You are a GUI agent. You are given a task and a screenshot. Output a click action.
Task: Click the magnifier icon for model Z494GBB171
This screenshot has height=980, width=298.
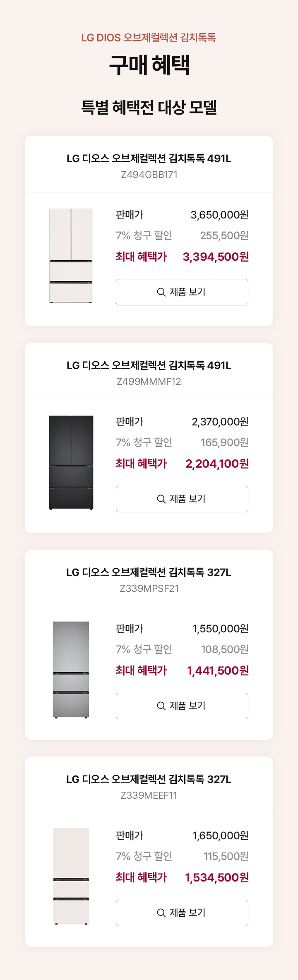pyautogui.click(x=161, y=292)
